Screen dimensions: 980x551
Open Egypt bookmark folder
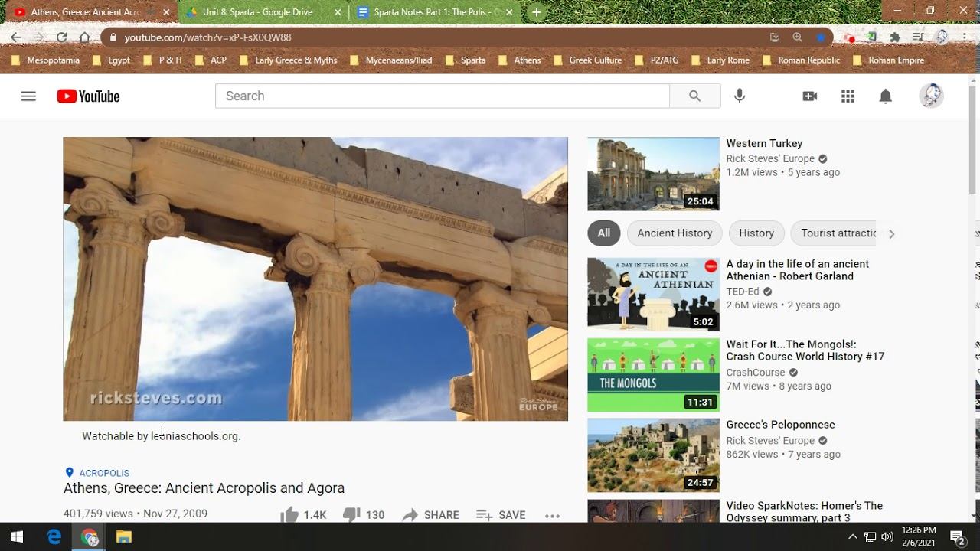(x=112, y=60)
